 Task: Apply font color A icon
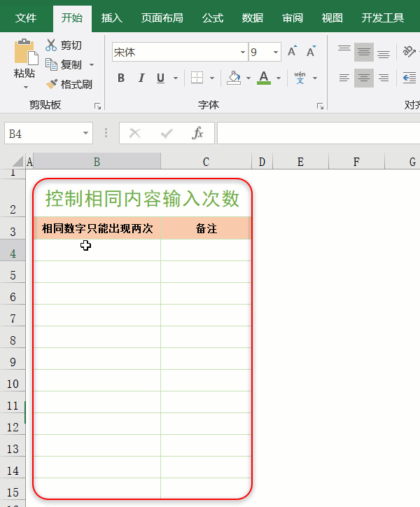264,78
